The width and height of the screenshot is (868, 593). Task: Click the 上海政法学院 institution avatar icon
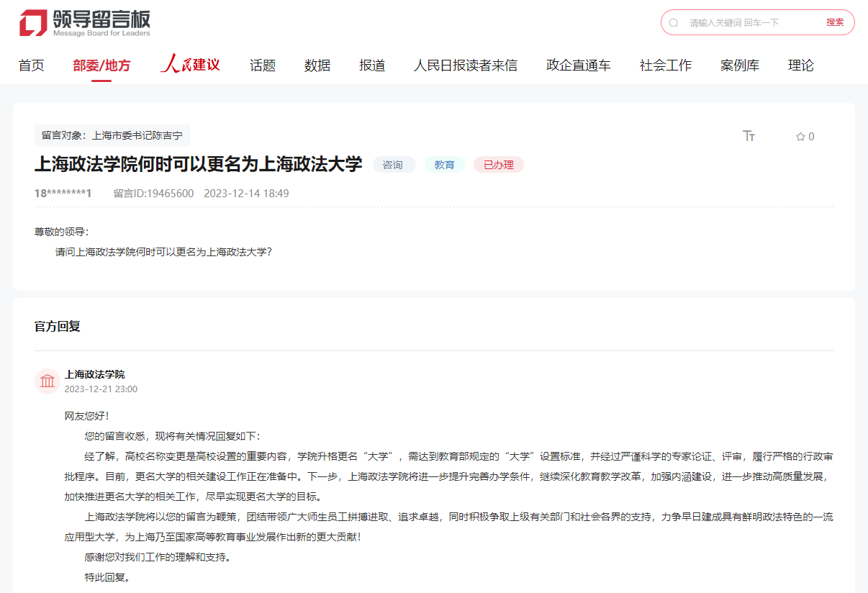48,381
